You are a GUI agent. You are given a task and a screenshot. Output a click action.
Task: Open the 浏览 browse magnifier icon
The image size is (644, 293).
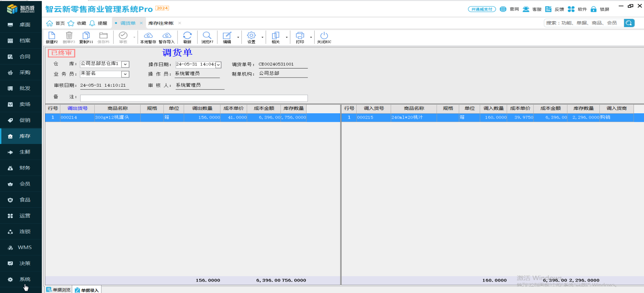click(x=207, y=36)
